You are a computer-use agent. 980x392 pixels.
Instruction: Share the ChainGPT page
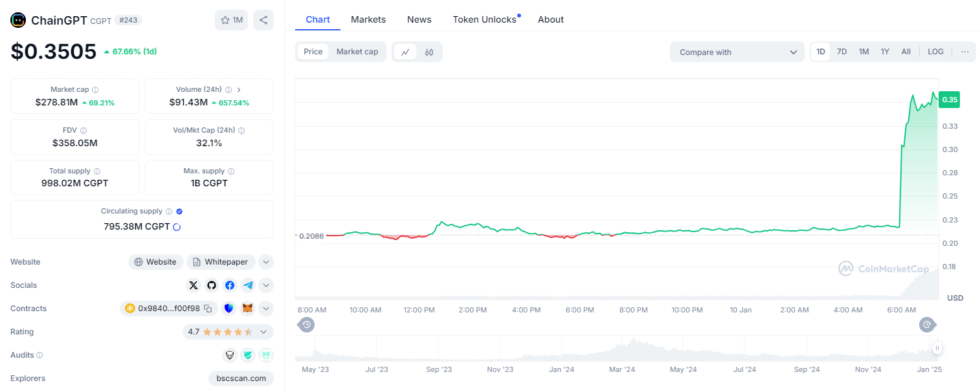pos(263,20)
